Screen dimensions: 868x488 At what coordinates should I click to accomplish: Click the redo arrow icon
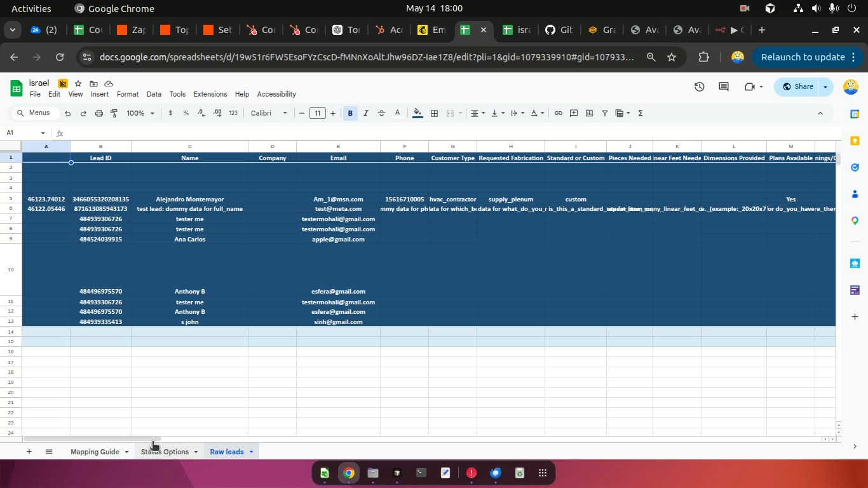83,113
